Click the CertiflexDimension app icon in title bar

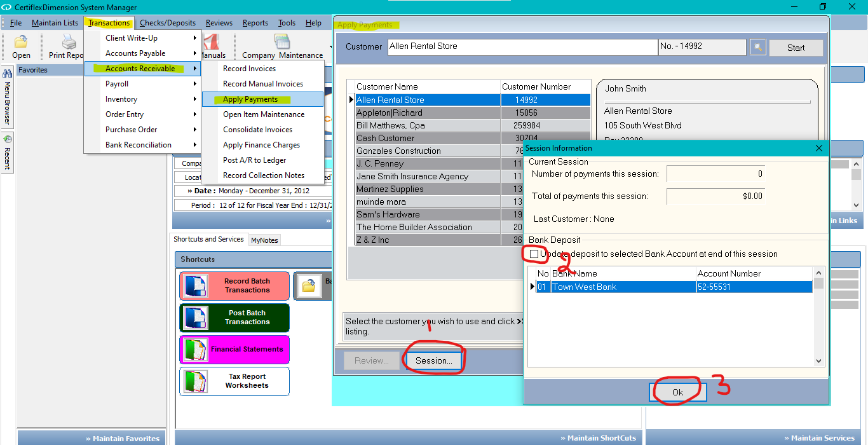pos(6,8)
